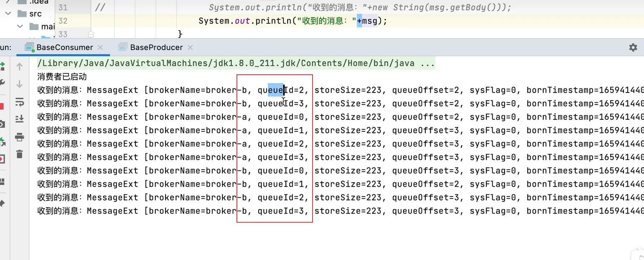Click the wrench settings icon in Run sidebar

pyautogui.click(x=2, y=83)
